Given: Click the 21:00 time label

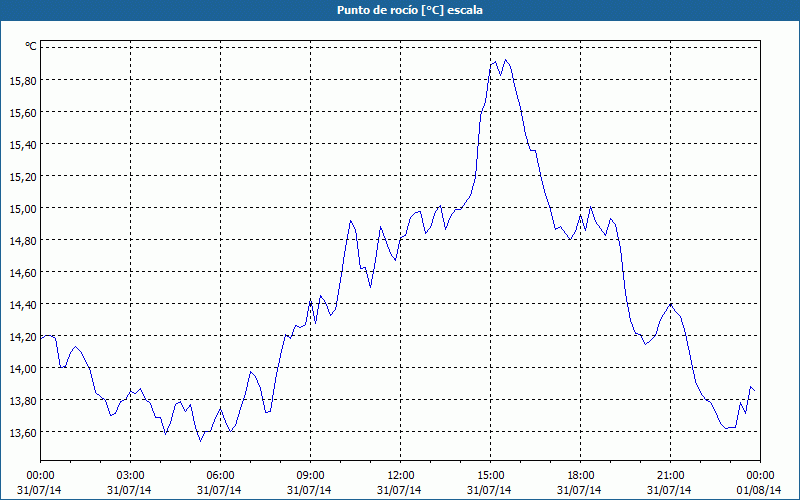Looking at the screenshot, I should [670, 476].
